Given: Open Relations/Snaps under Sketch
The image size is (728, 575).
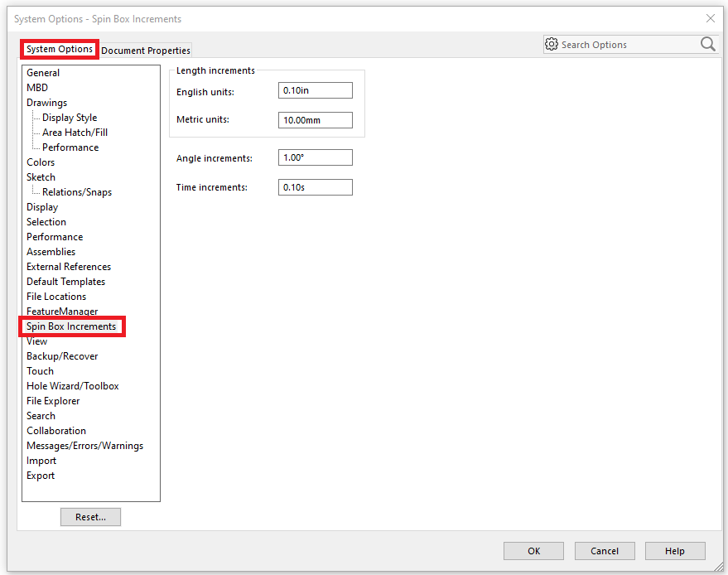Looking at the screenshot, I should [76, 192].
